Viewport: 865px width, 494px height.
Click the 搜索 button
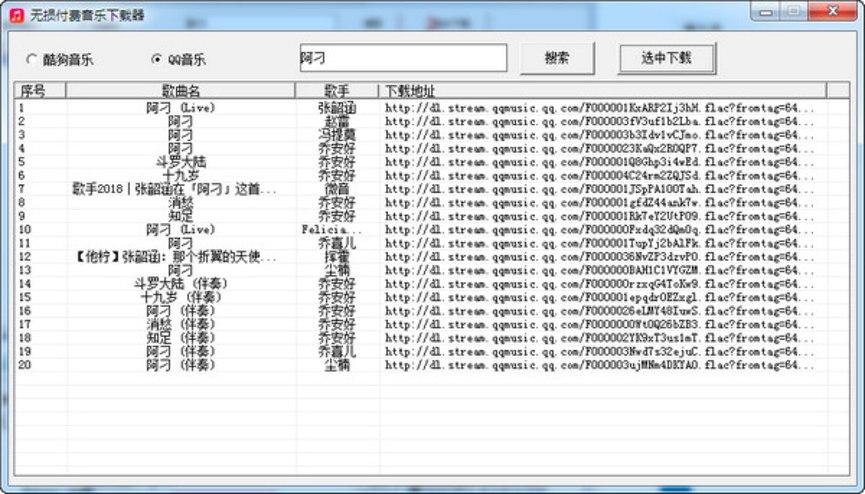coord(557,58)
